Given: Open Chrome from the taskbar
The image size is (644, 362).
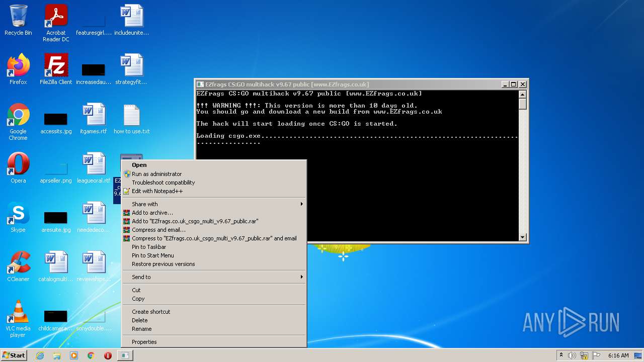Looking at the screenshot, I should (91, 355).
